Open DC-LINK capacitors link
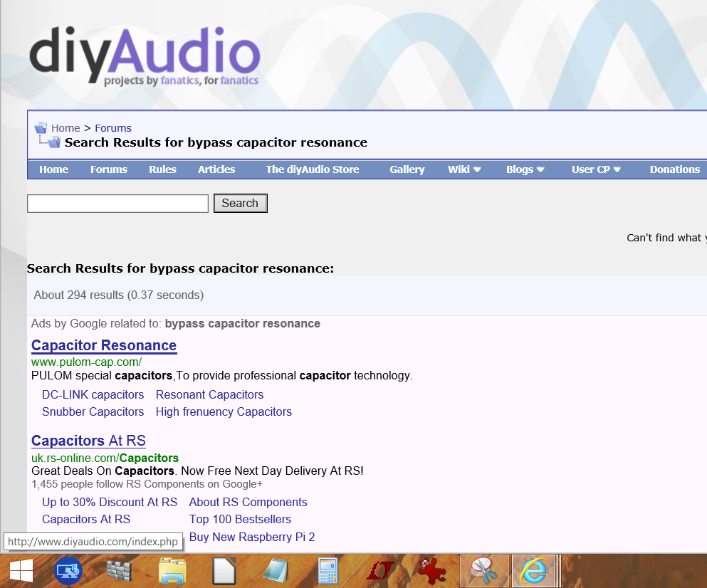707x588 pixels. pos(93,394)
